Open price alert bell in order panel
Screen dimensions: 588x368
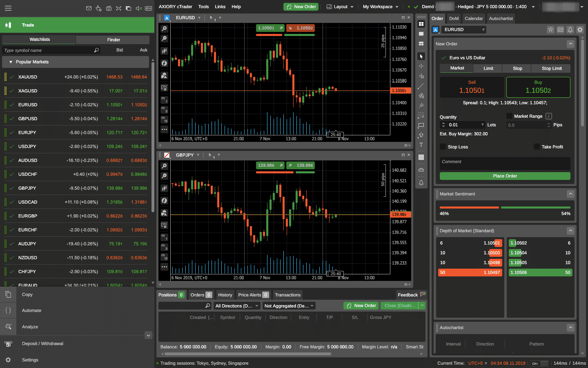pos(570,29)
